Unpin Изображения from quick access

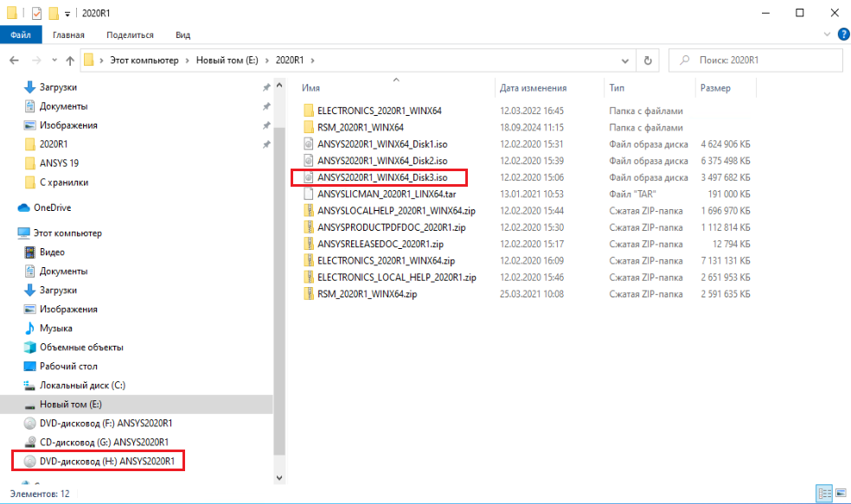coord(266,125)
